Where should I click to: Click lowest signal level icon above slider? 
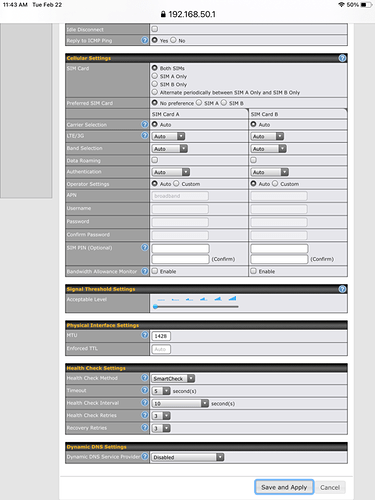161,299
